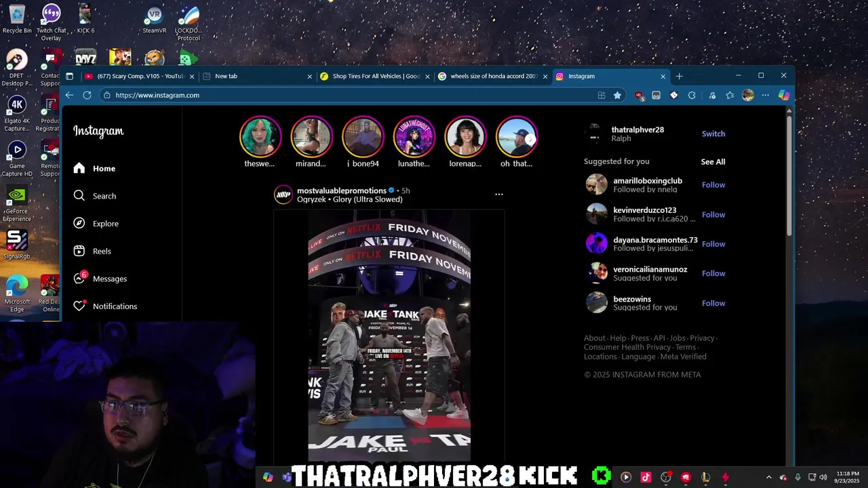Open Edge Favorites list

click(730, 96)
